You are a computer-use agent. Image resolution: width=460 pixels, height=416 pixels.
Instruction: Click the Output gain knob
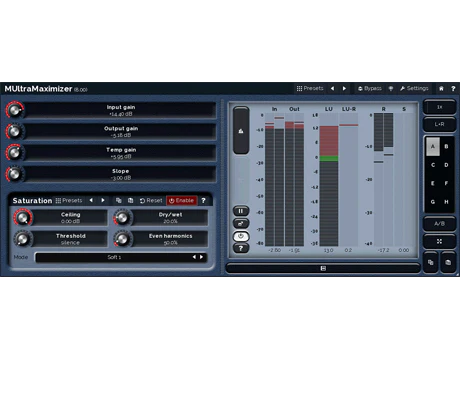point(15,131)
